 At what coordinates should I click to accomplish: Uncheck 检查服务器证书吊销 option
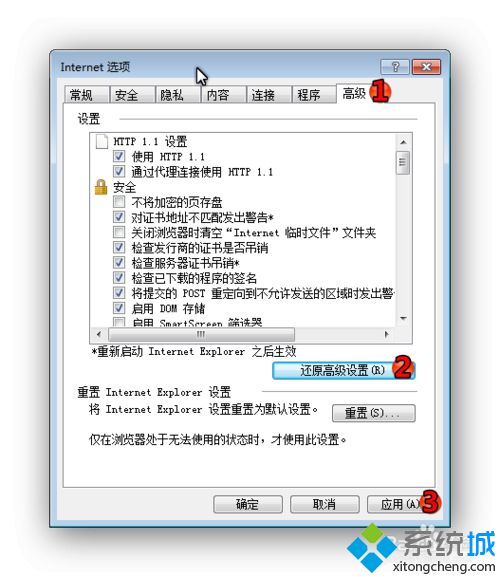click(119, 262)
